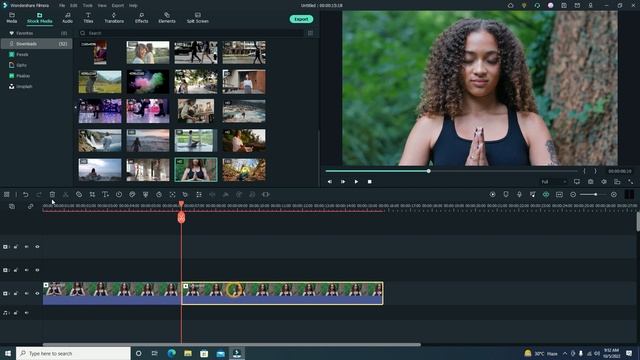640x360 pixels.
Task: Stop the preview playback
Action: point(369,182)
